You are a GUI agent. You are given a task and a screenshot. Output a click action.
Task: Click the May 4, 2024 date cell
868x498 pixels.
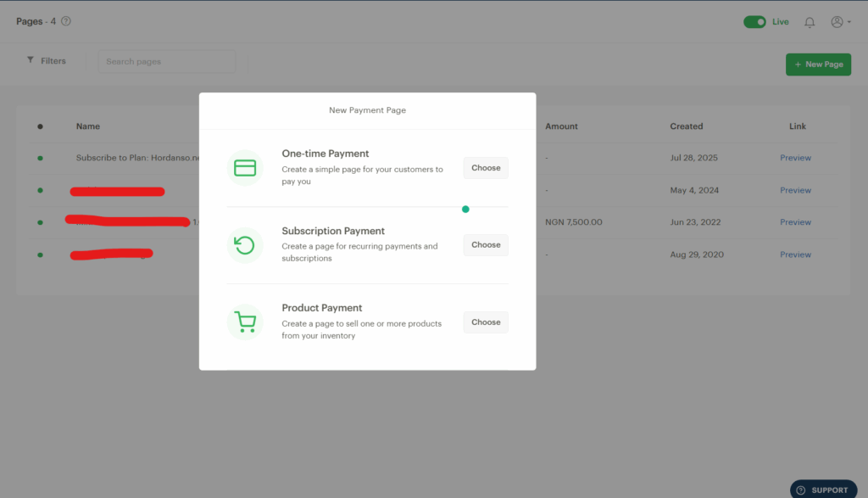click(694, 190)
